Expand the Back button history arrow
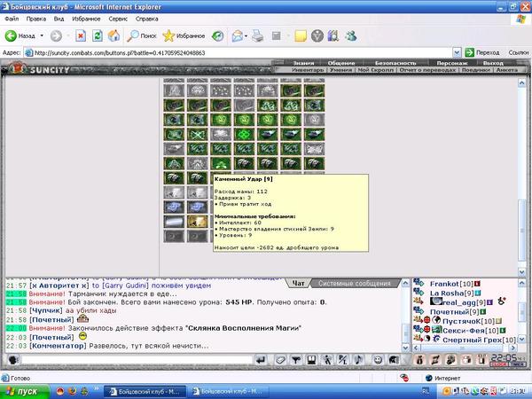532x399 pixels. pos(42,35)
